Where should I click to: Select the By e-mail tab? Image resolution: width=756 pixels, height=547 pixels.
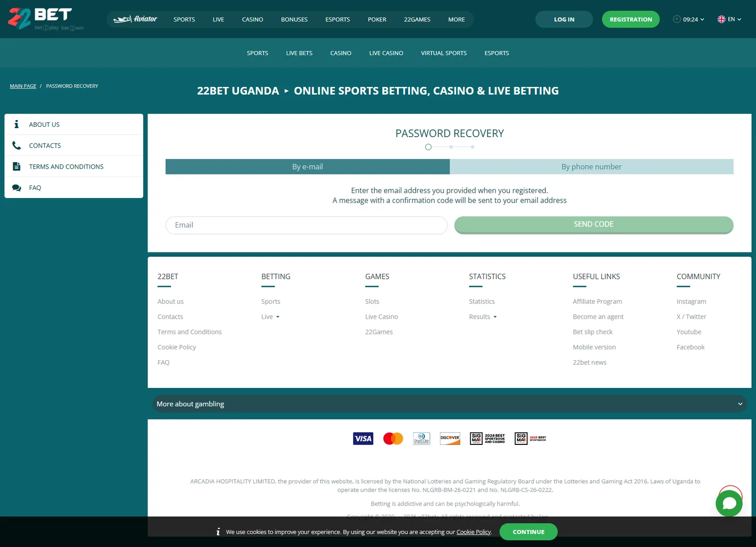point(308,166)
